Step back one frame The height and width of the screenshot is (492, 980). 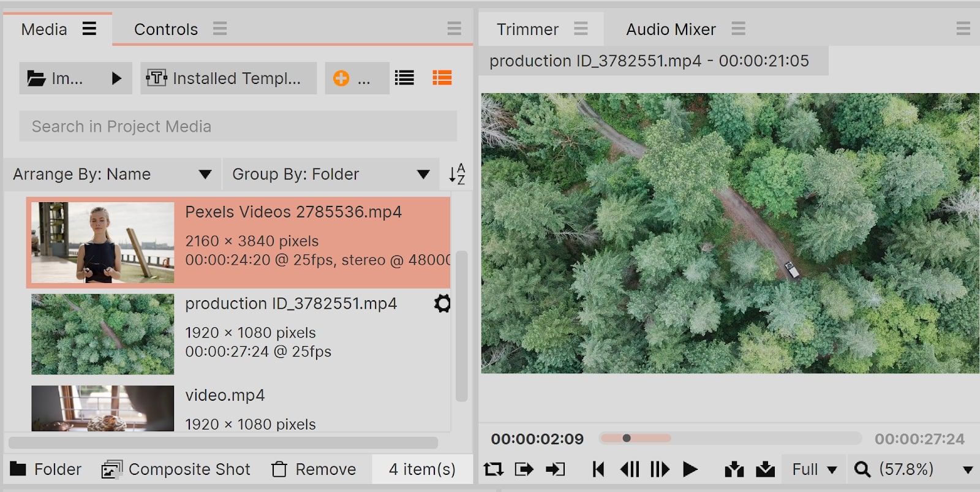(629, 469)
